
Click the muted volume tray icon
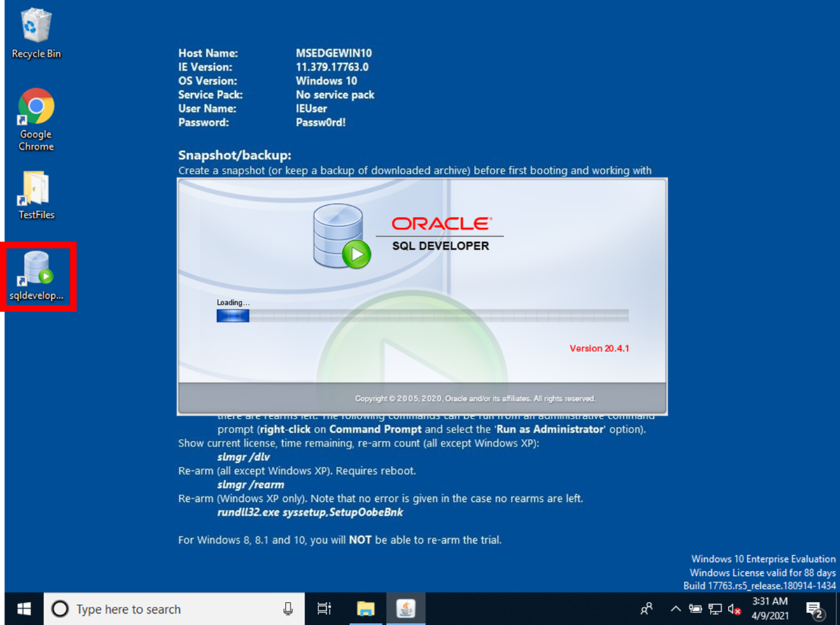[734, 609]
